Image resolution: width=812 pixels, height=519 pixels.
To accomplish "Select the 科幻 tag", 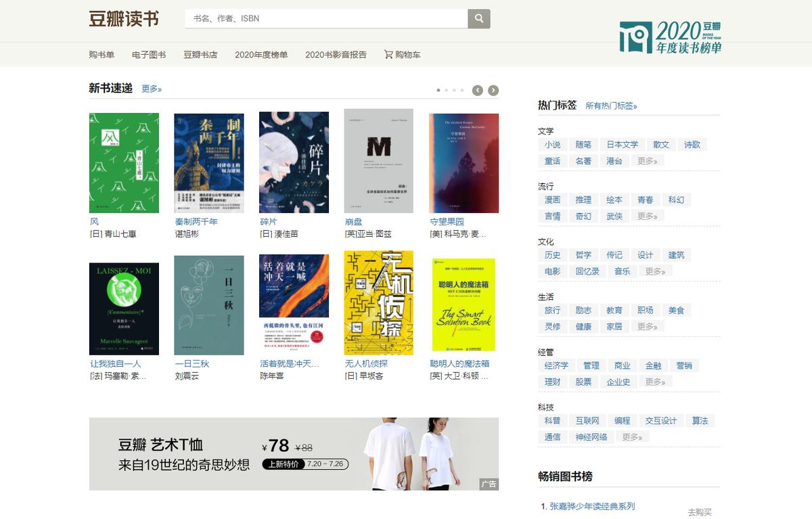I will pyautogui.click(x=676, y=200).
